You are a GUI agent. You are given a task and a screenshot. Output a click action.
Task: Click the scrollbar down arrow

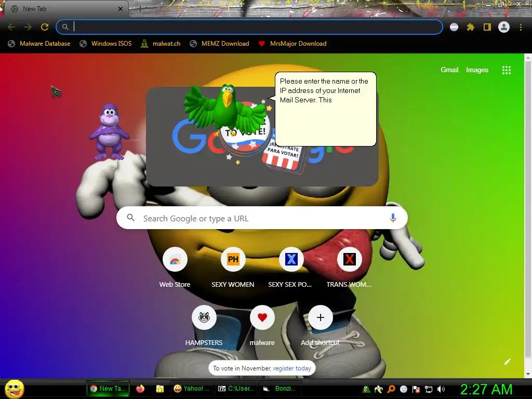point(528,374)
